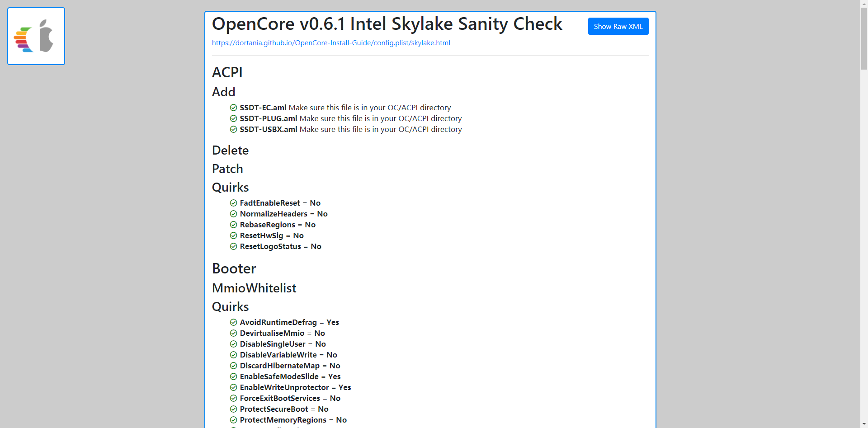Click the check icon next to NormalizeHeaders
868x428 pixels.
click(x=233, y=214)
